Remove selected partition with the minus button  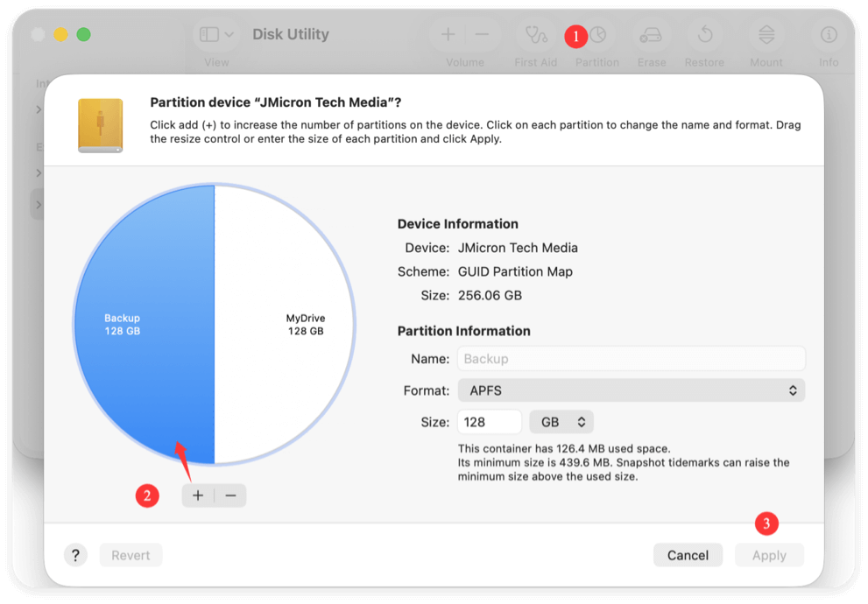(230, 495)
